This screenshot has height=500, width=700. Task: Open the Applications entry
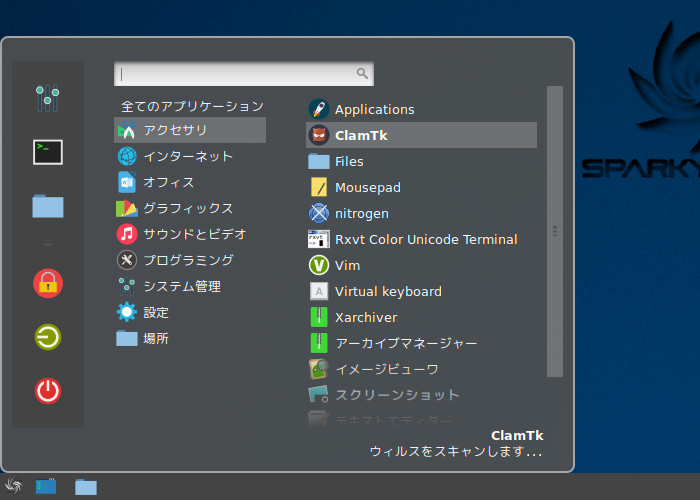(x=421, y=109)
